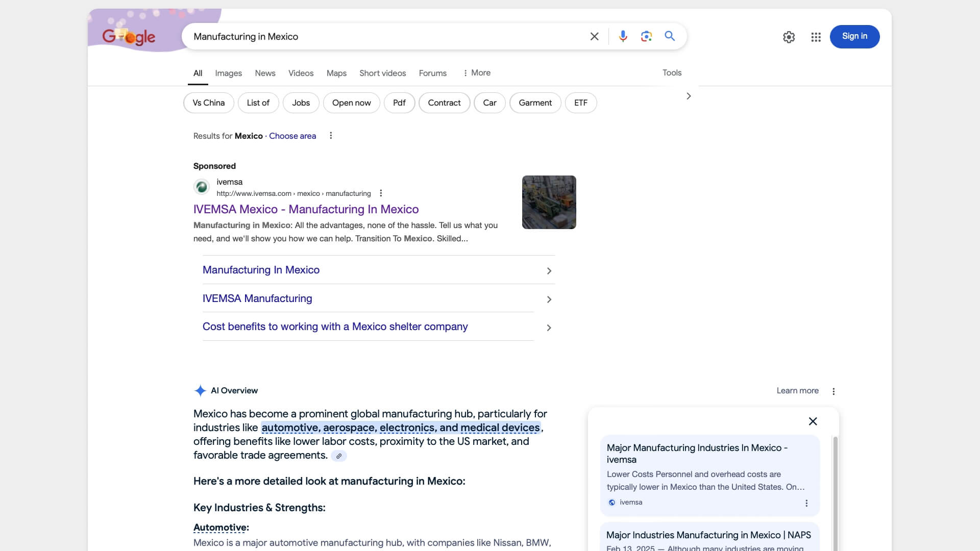Switch to the News tab
The height and width of the screenshot is (551, 980).
pos(265,73)
